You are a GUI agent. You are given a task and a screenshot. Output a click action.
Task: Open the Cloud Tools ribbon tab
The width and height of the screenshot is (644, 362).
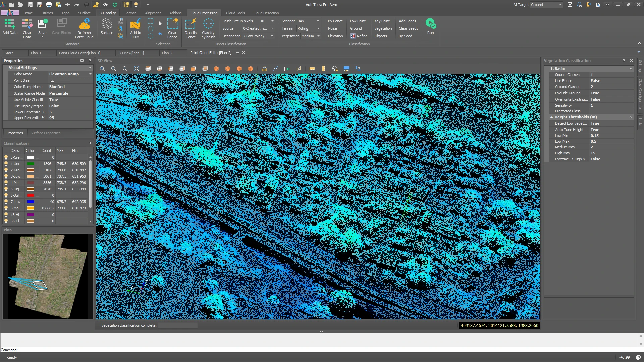(x=235, y=13)
